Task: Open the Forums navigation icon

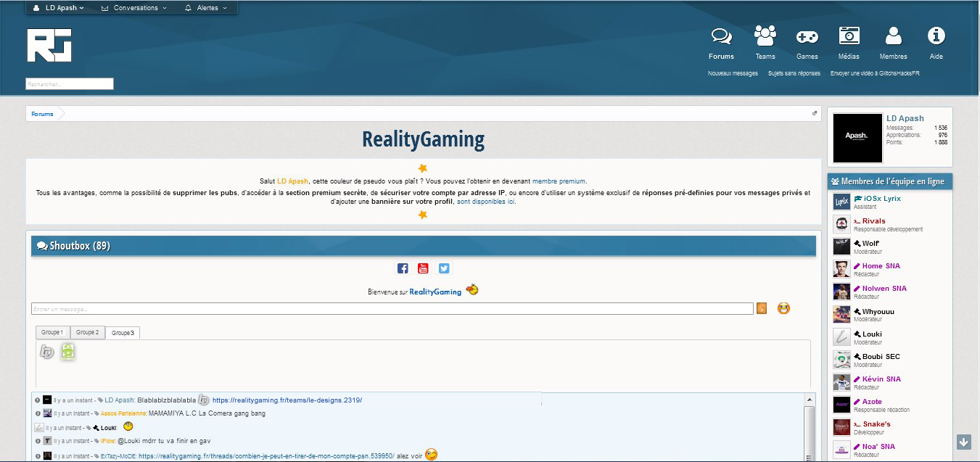Action: [721, 36]
